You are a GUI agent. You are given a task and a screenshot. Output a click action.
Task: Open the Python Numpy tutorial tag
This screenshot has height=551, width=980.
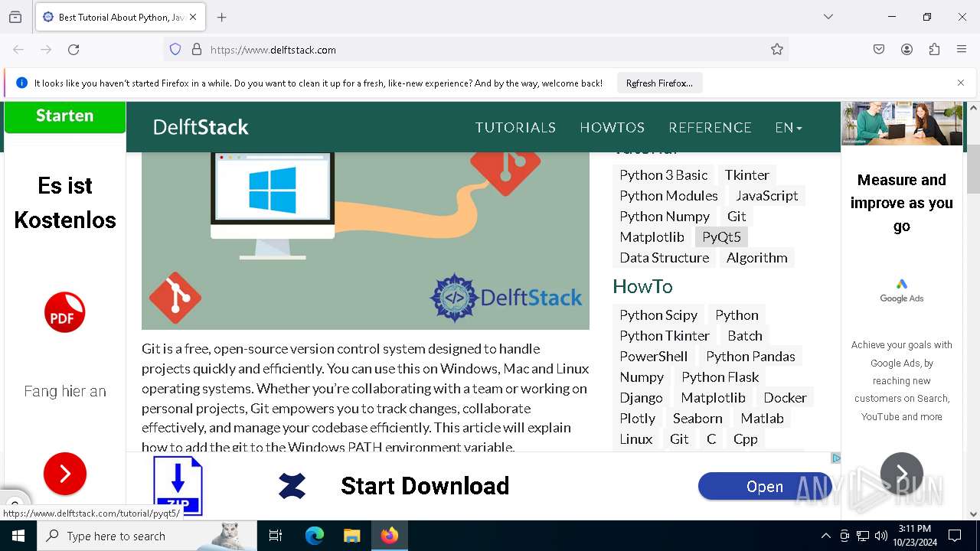click(665, 217)
